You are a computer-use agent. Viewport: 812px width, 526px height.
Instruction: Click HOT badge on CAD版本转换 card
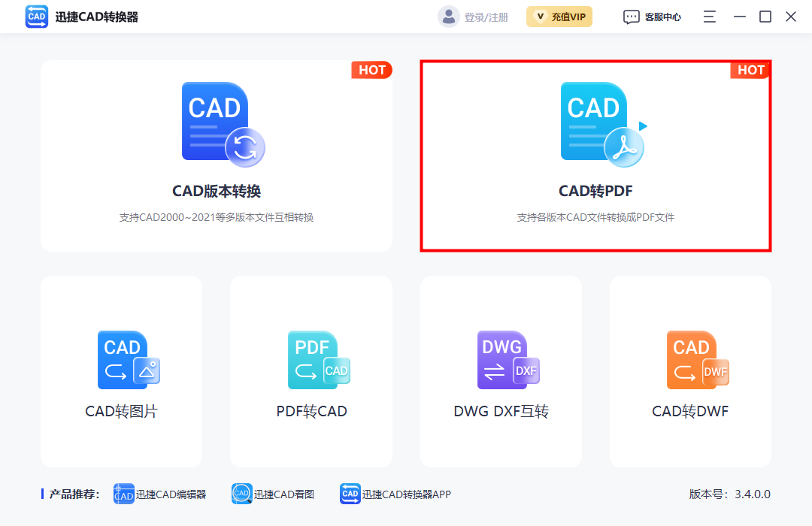point(372,70)
